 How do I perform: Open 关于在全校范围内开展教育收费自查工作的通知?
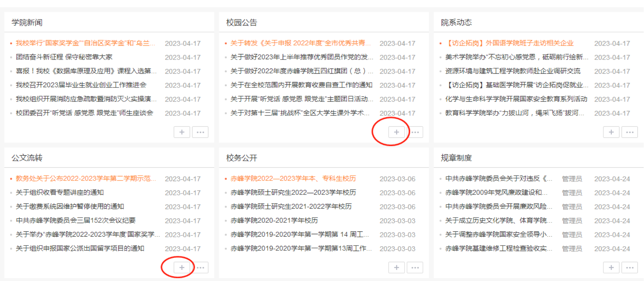[x=301, y=85]
